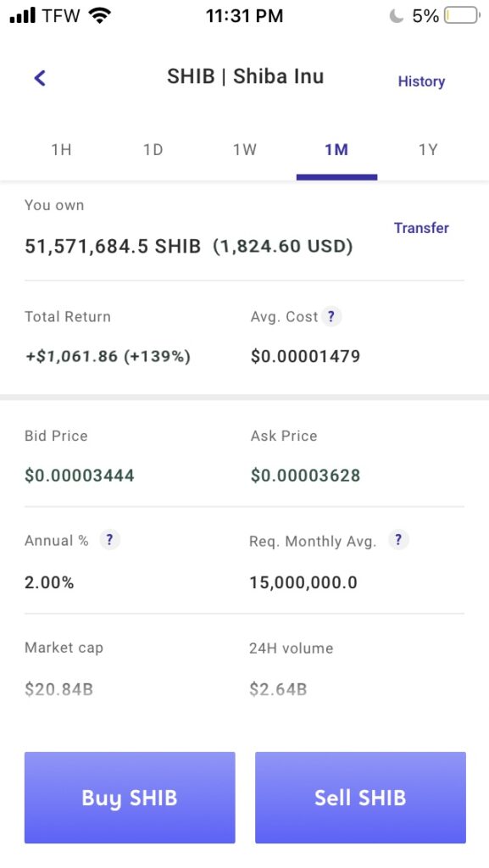The width and height of the screenshot is (489, 868).
Task: Open Annual % help question mark
Action: click(109, 540)
